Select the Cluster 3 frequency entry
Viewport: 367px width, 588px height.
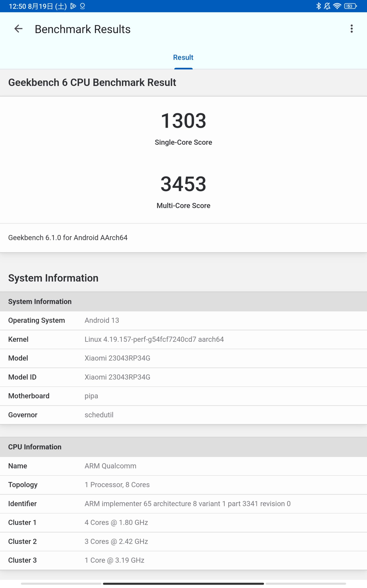(114, 560)
